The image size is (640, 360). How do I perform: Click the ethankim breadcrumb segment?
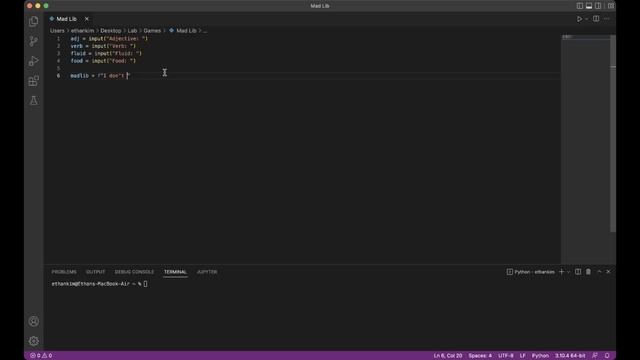click(82, 31)
